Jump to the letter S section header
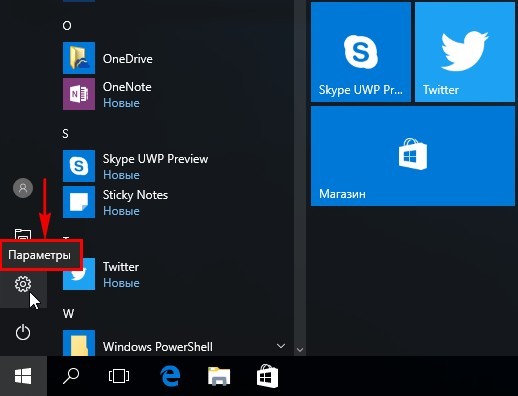This screenshot has height=396, width=518. (65, 134)
